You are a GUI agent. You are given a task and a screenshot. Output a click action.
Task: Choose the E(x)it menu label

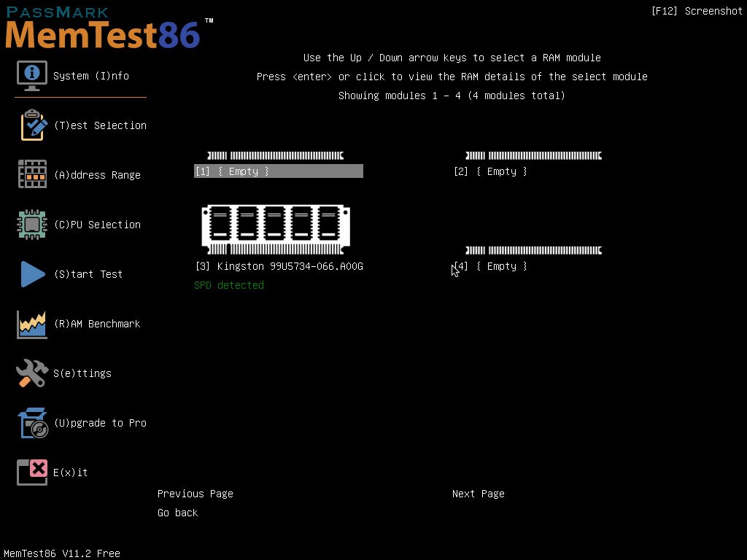point(71,472)
